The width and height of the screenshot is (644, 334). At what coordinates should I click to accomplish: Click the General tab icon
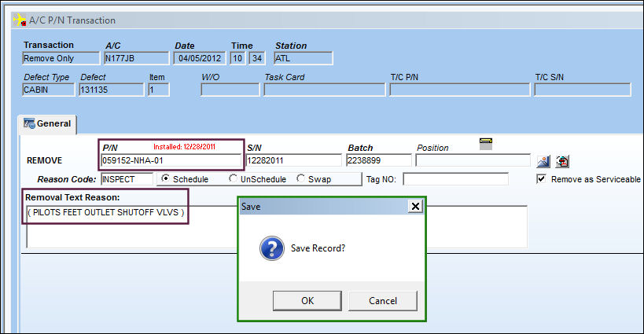pyautogui.click(x=29, y=123)
